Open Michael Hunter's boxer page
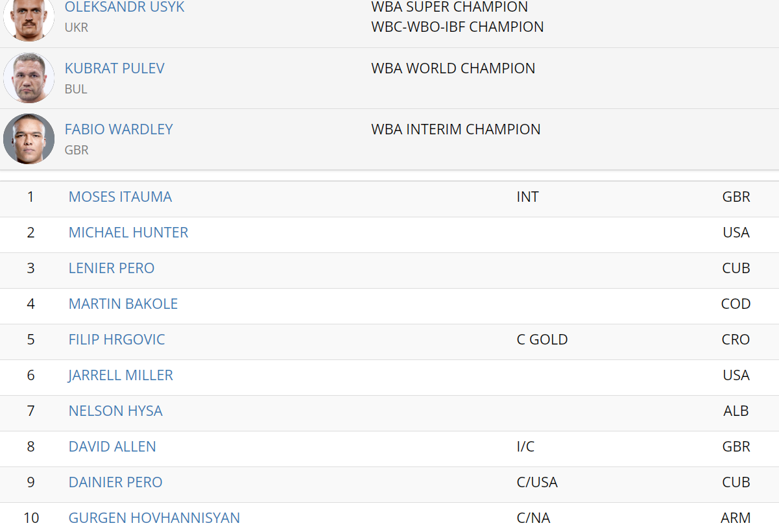Screen dimensions: 779x532 (128, 232)
